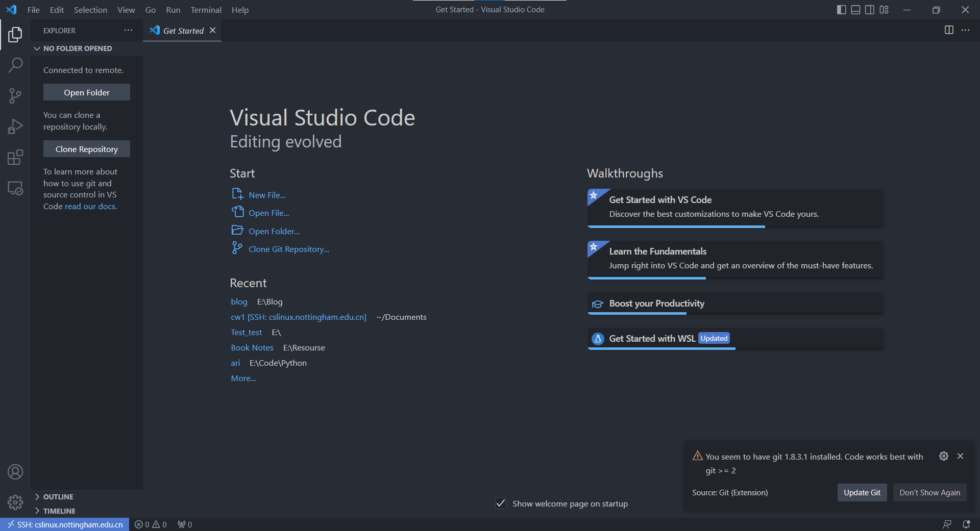Viewport: 980px width, 531px height.
Task: Open editor more actions ellipsis
Action: pos(965,30)
